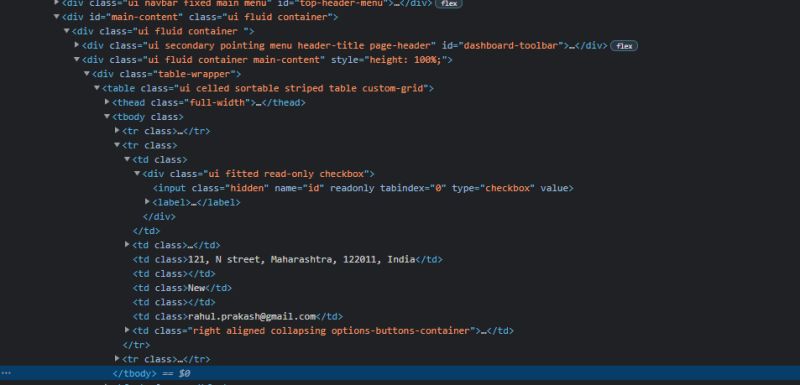Select the closing </tr> tag line
Screen dimensions: 800x385
[136, 345]
